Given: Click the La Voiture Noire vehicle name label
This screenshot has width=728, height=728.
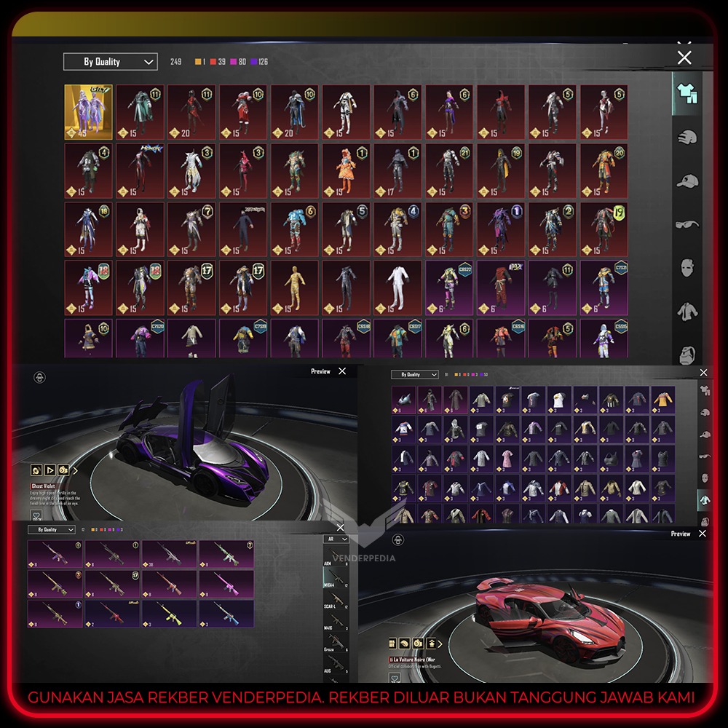Looking at the screenshot, I should (x=412, y=659).
